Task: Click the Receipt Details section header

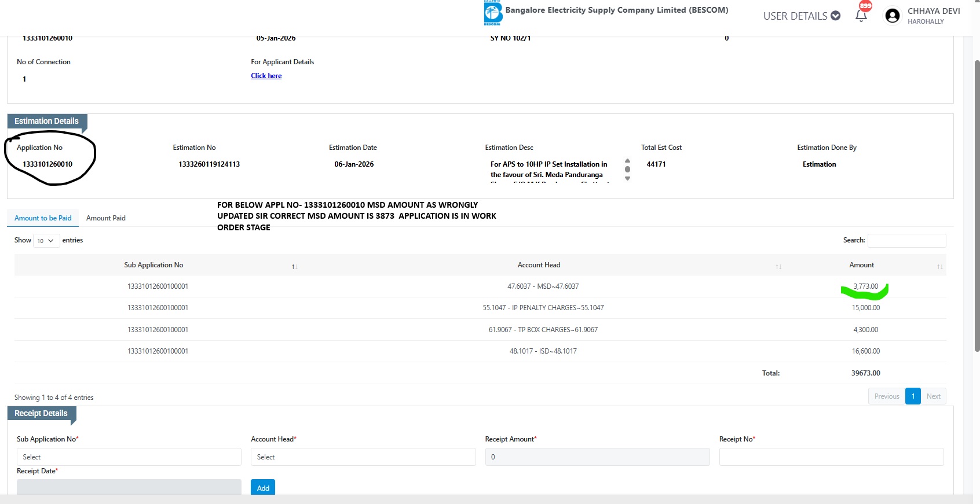Action: click(x=41, y=413)
